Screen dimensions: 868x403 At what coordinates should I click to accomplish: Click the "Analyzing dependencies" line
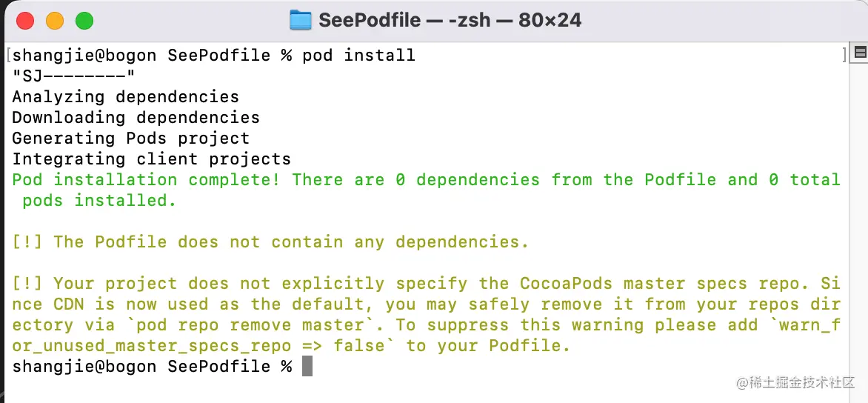pos(125,97)
